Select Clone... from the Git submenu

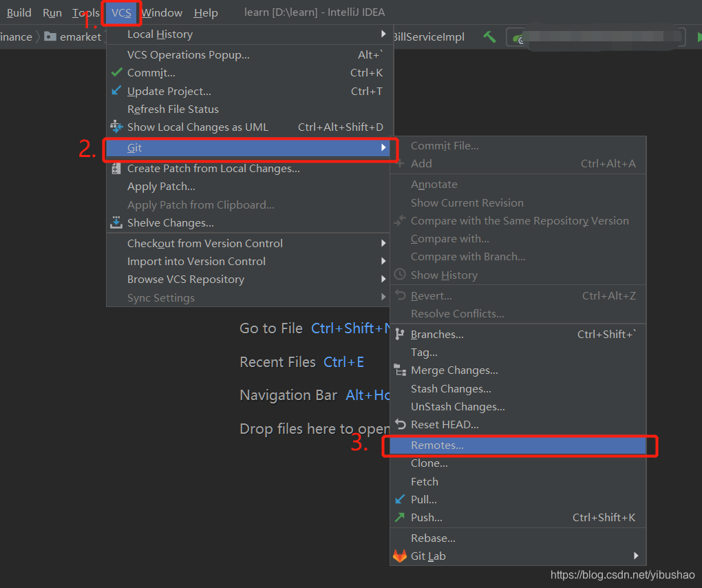tap(518, 463)
